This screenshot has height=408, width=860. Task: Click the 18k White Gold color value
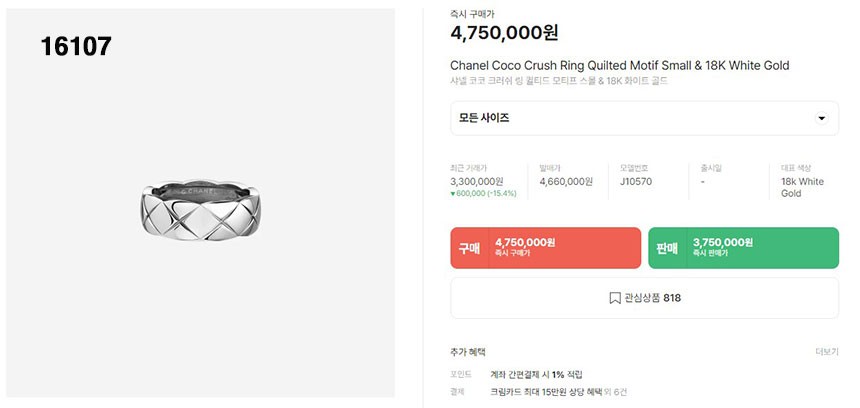click(x=802, y=187)
